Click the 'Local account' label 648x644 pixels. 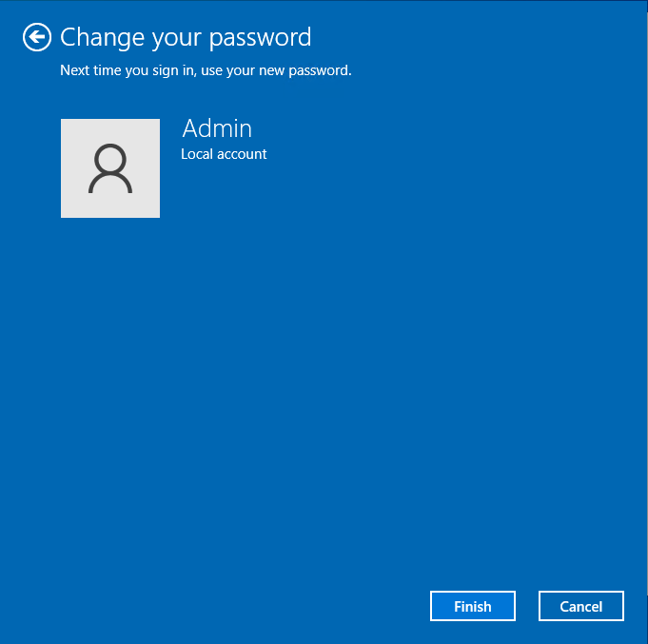[224, 154]
